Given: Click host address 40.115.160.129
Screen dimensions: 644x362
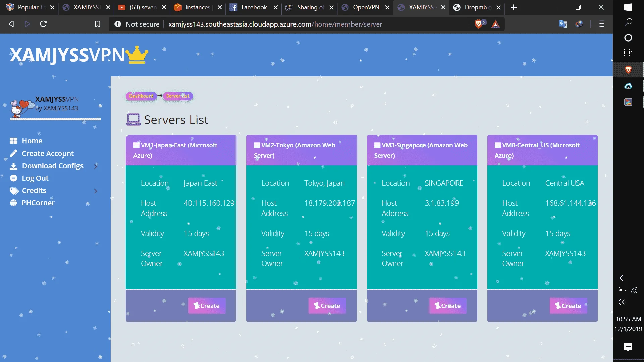Looking at the screenshot, I should [209, 203].
